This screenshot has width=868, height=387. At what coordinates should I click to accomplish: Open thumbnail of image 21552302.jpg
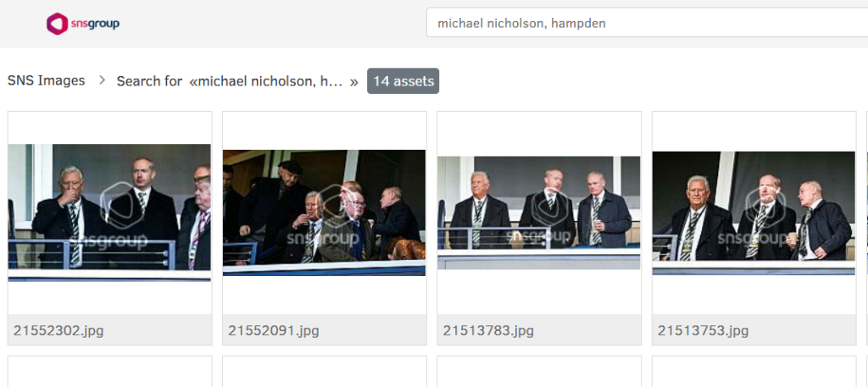(109, 213)
